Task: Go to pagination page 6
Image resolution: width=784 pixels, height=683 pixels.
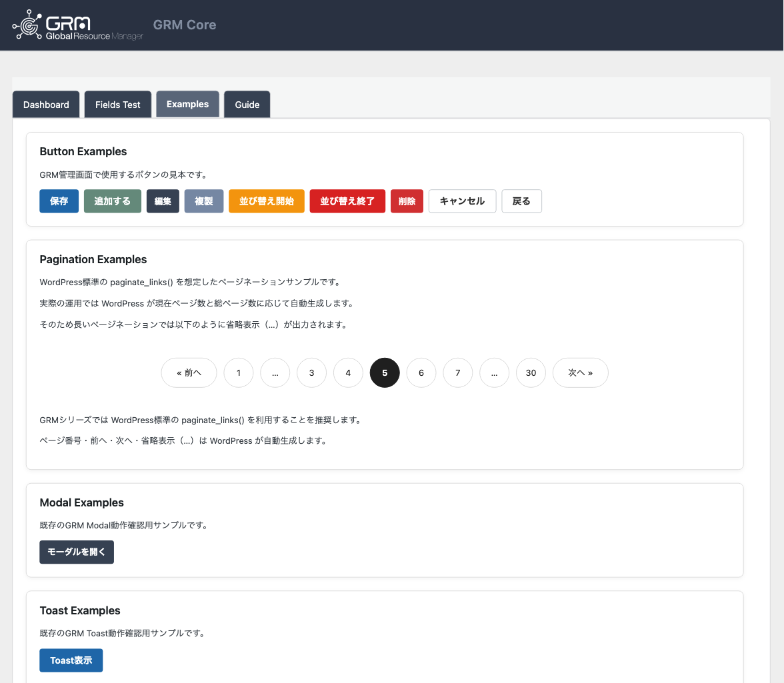Action: 421,372
